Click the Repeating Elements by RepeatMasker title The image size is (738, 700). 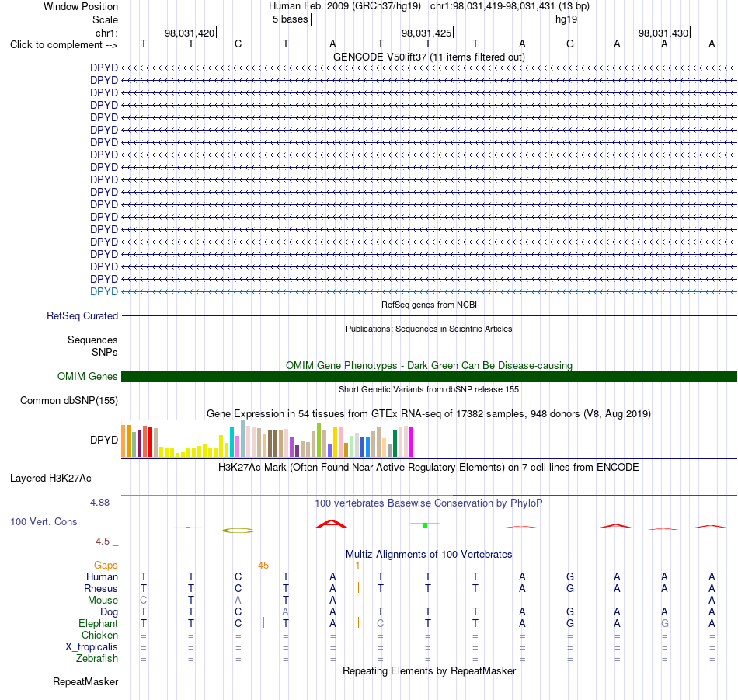tap(429, 670)
